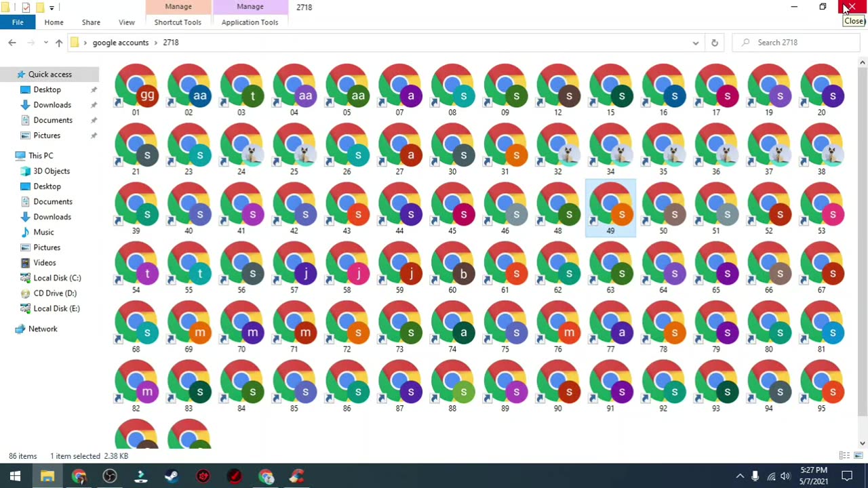Switch to the Home ribbon tab

(x=54, y=22)
